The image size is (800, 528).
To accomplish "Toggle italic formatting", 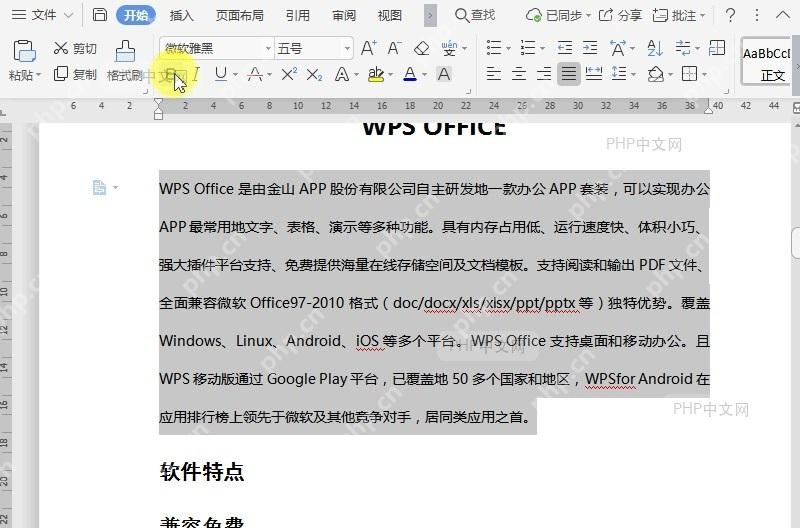I will point(196,74).
